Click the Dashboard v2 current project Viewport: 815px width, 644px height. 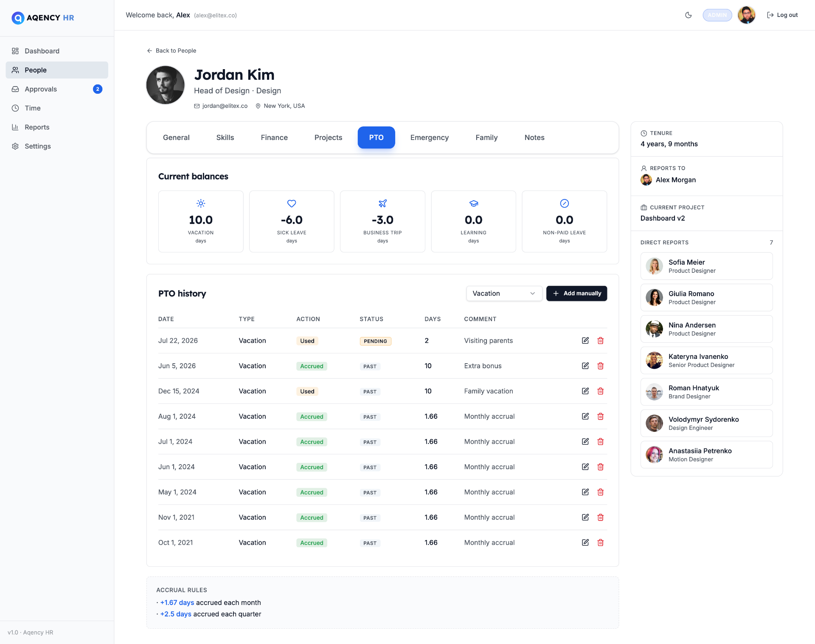tap(663, 218)
